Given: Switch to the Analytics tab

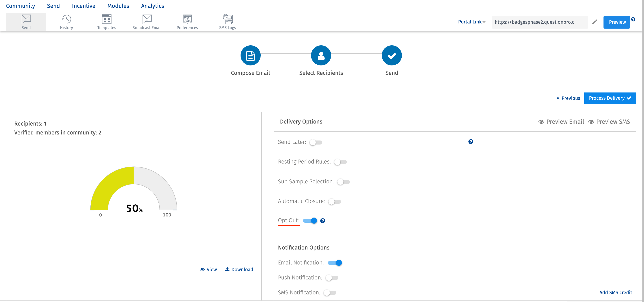Looking at the screenshot, I should tap(152, 6).
